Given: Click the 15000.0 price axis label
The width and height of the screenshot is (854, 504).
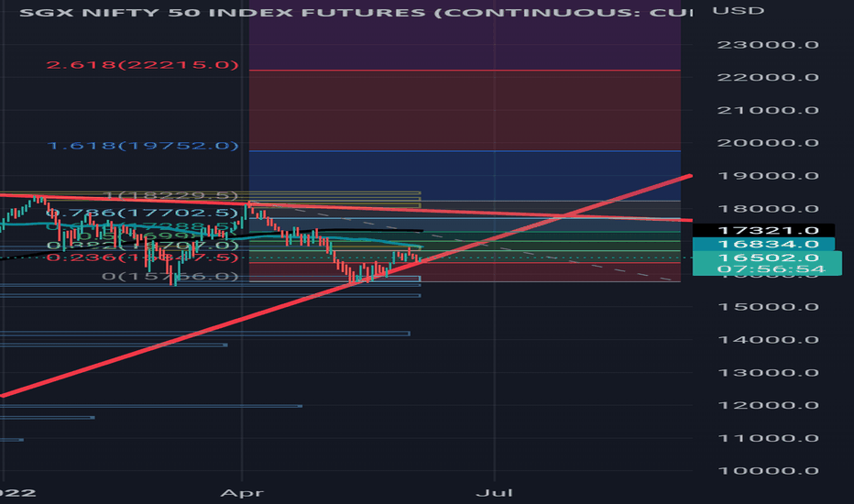Looking at the screenshot, I should pos(768,307).
